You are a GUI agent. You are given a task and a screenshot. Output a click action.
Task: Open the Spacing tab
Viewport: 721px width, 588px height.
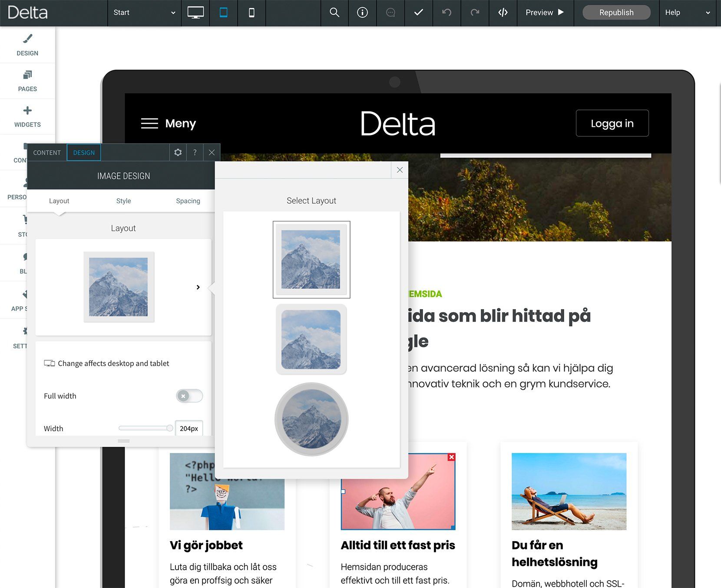(x=188, y=201)
